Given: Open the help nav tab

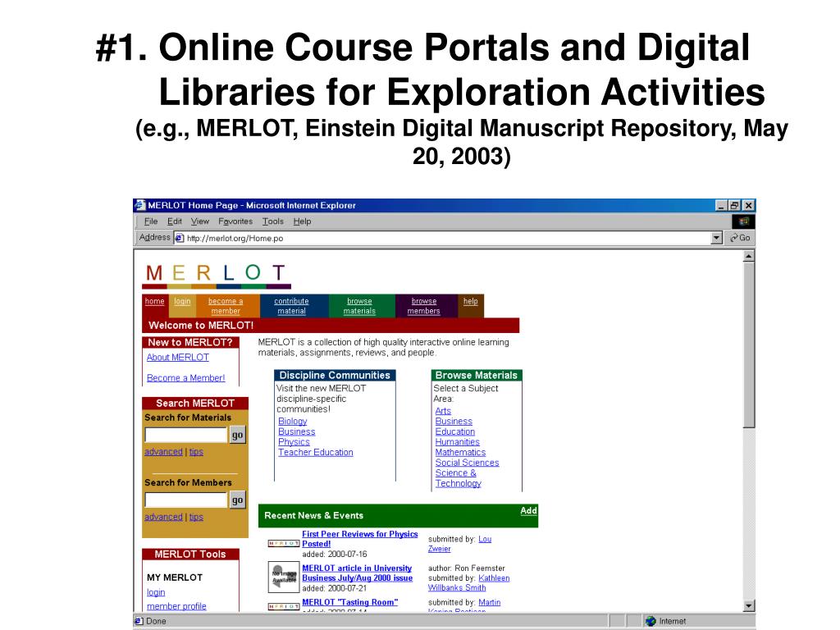Looking at the screenshot, I should coord(470,301).
